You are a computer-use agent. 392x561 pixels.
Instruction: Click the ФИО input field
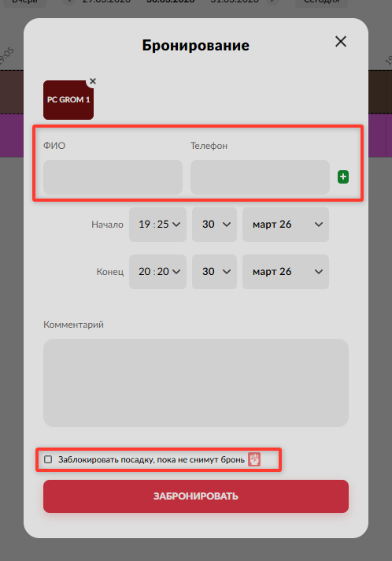pyautogui.click(x=113, y=177)
